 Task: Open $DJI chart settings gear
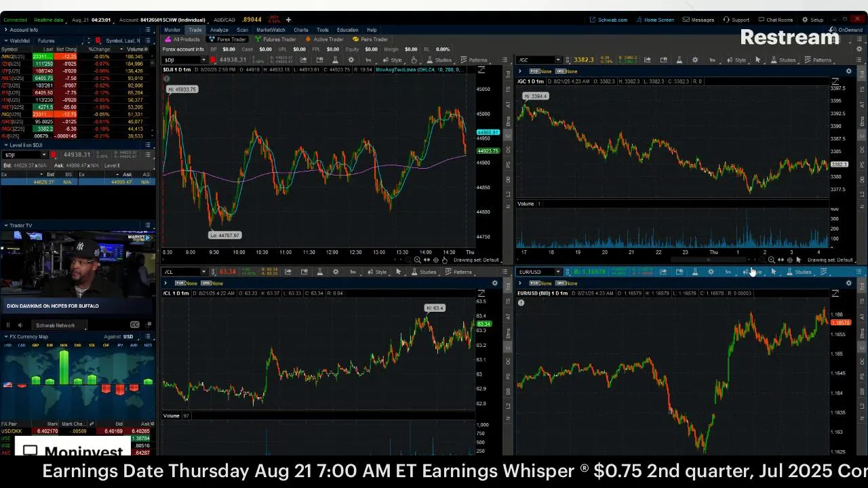351,60
